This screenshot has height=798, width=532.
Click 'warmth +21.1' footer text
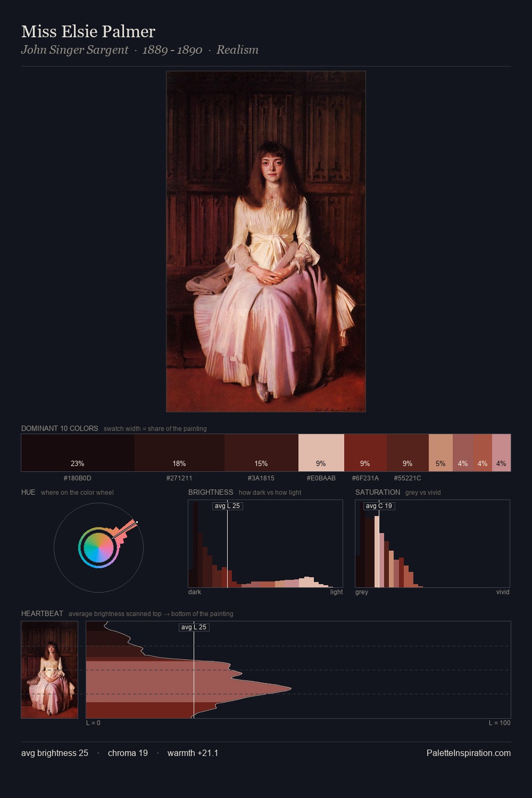click(x=193, y=753)
